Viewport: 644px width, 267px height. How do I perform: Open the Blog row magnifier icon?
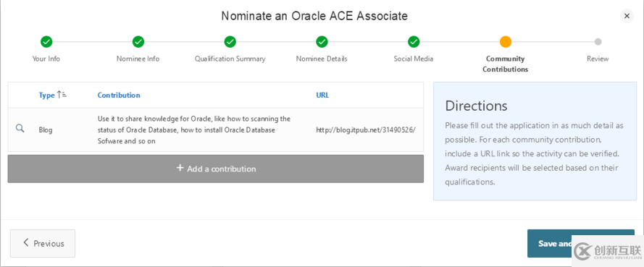(20, 129)
